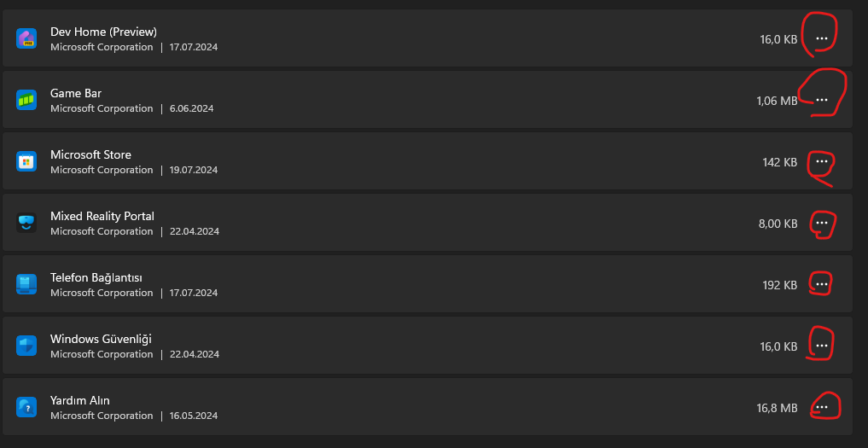Click the 16,8 MB size of Yardım Alın
The width and height of the screenshot is (868, 448).
777,409
